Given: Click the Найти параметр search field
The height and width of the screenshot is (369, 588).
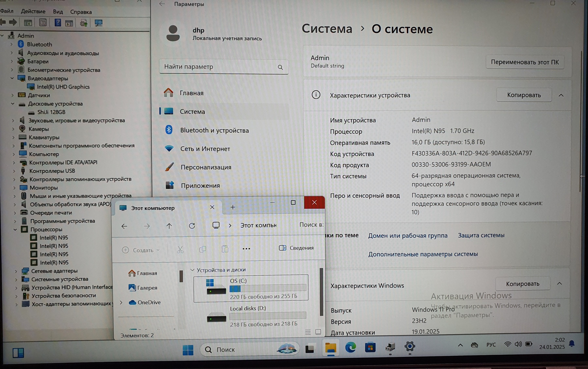Looking at the screenshot, I should click(218, 67).
